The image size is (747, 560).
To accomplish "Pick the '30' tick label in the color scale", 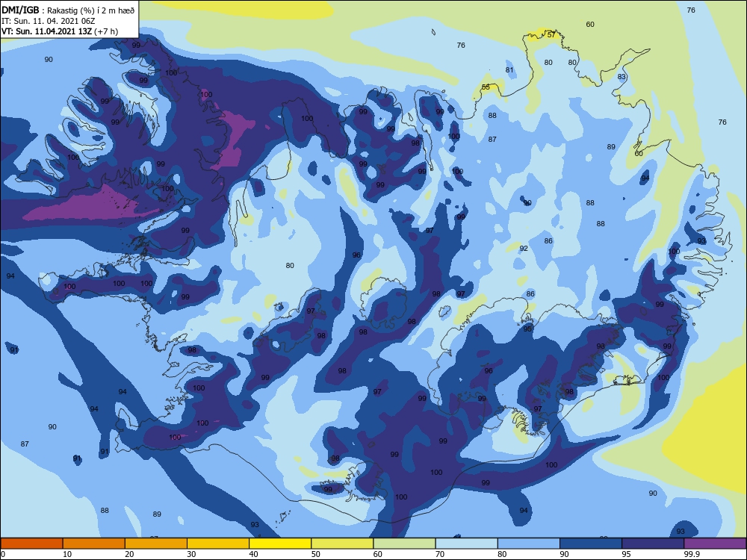I will 191,554.
